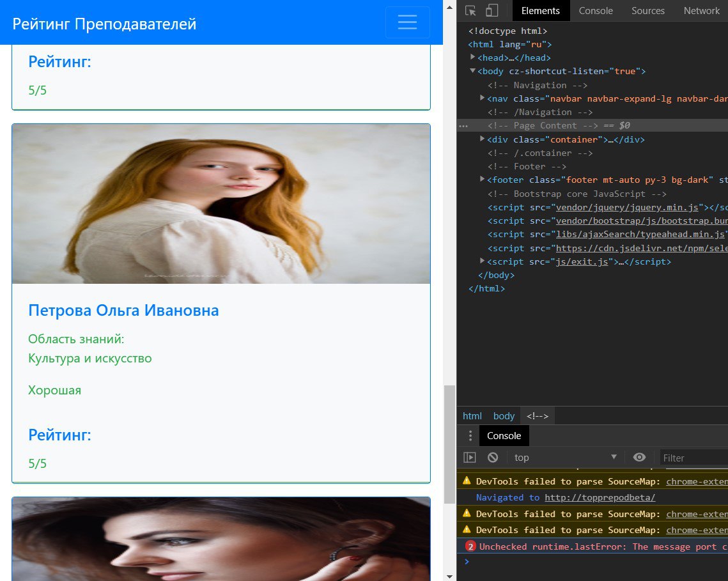Screen dimensions: 728x581
Task: Focus the console Filter field
Action: pyautogui.click(x=694, y=458)
